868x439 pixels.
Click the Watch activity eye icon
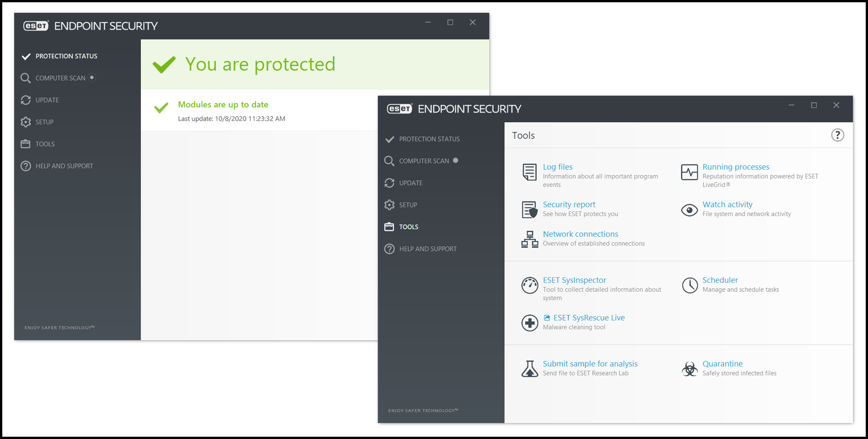pyautogui.click(x=689, y=210)
